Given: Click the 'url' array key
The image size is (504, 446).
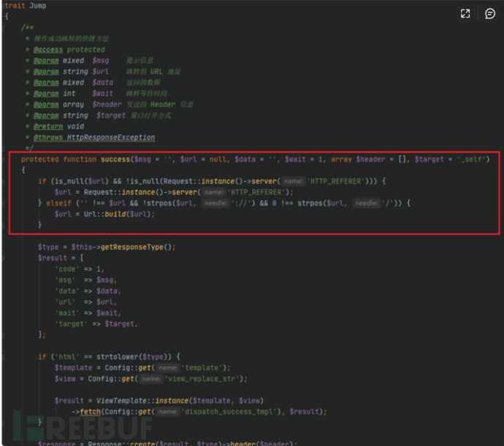Looking at the screenshot, I should point(65,302).
